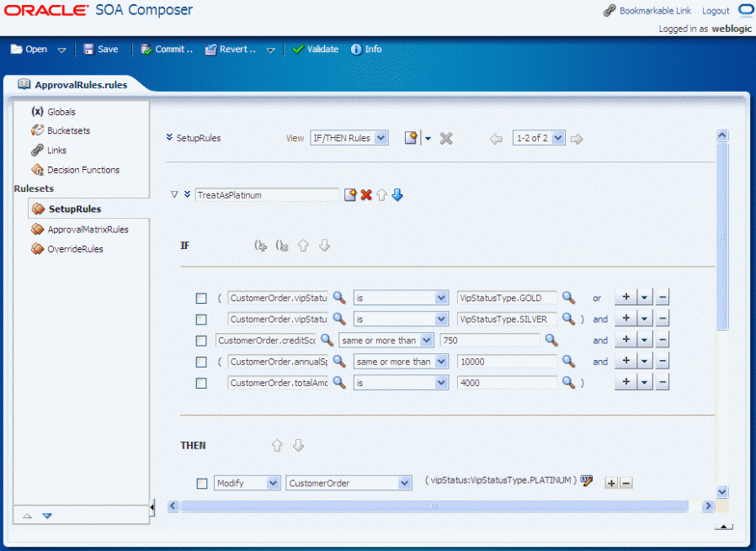Screen dimensions: 756x551
Task: Collapse the TreatAsPlatinum rule triangle
Action: pos(174,194)
